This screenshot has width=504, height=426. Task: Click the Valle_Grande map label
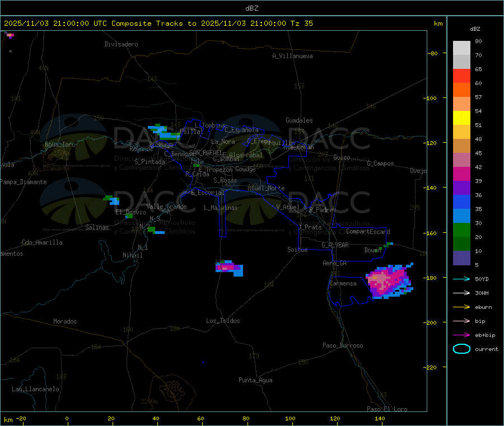click(x=166, y=207)
